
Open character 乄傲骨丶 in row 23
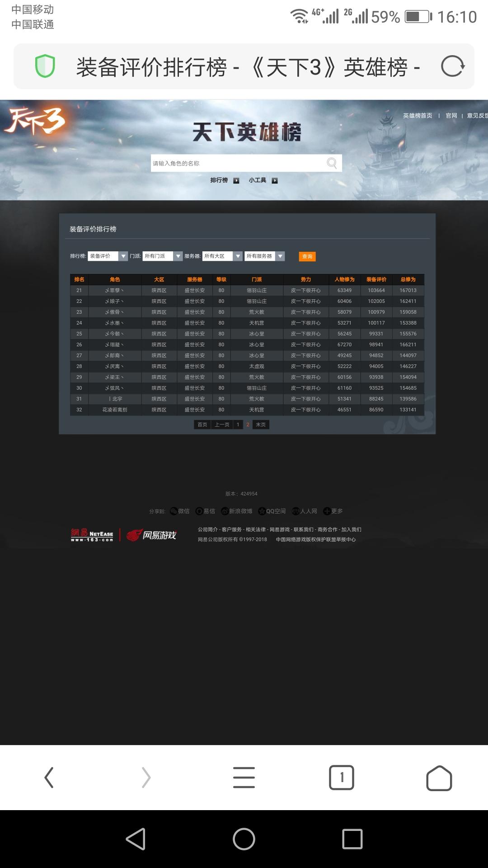[114, 312]
